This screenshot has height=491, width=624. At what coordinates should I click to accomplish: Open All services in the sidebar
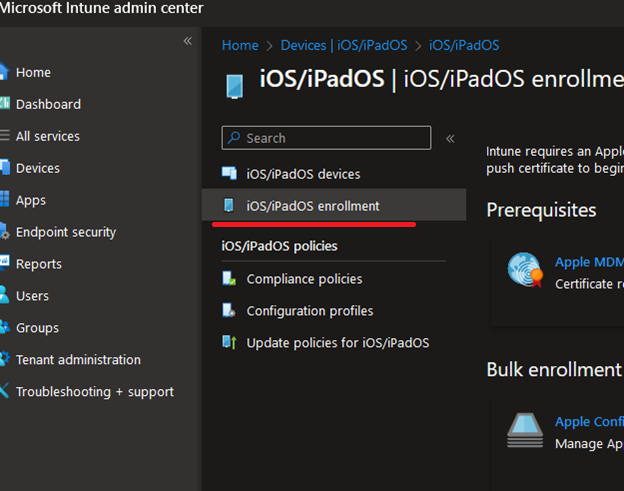click(x=48, y=136)
